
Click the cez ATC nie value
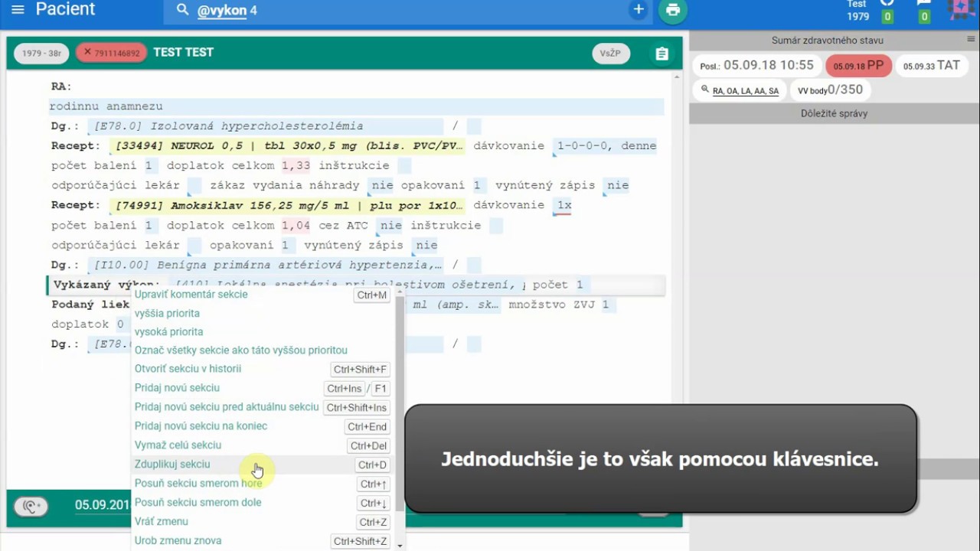coord(391,226)
